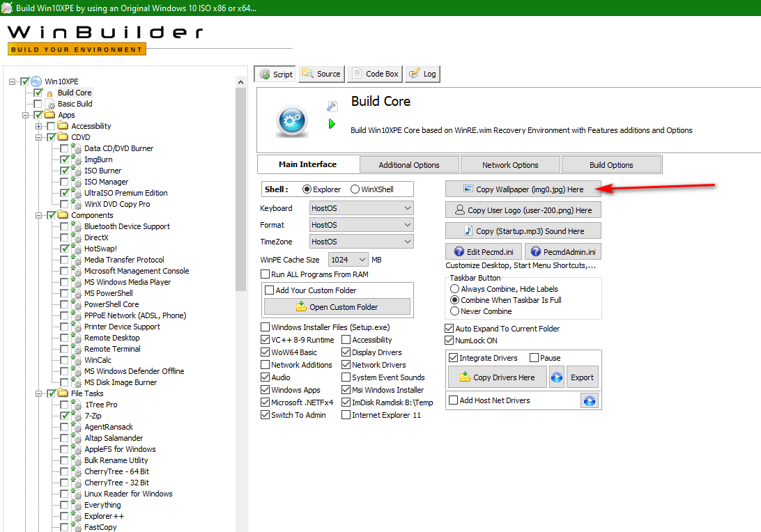Screen dimensions: 761x532
Task: Click the Accessibility folder icon in tree
Action: coord(63,125)
